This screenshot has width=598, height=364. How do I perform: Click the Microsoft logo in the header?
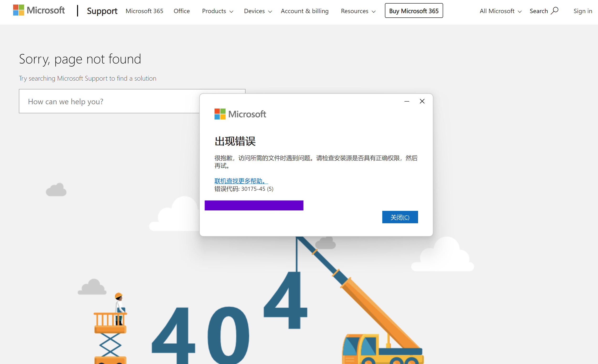pos(39,10)
